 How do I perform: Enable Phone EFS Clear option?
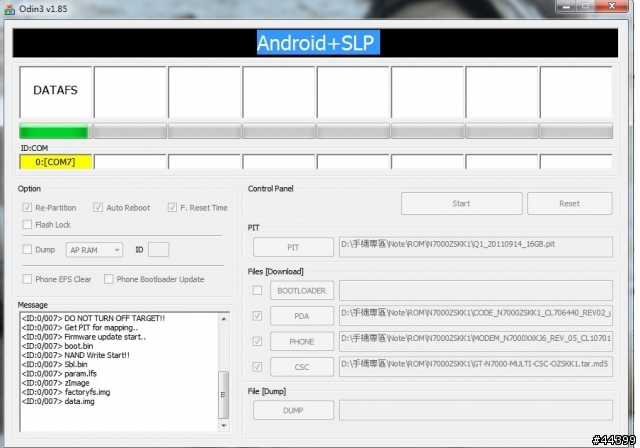coord(27,279)
